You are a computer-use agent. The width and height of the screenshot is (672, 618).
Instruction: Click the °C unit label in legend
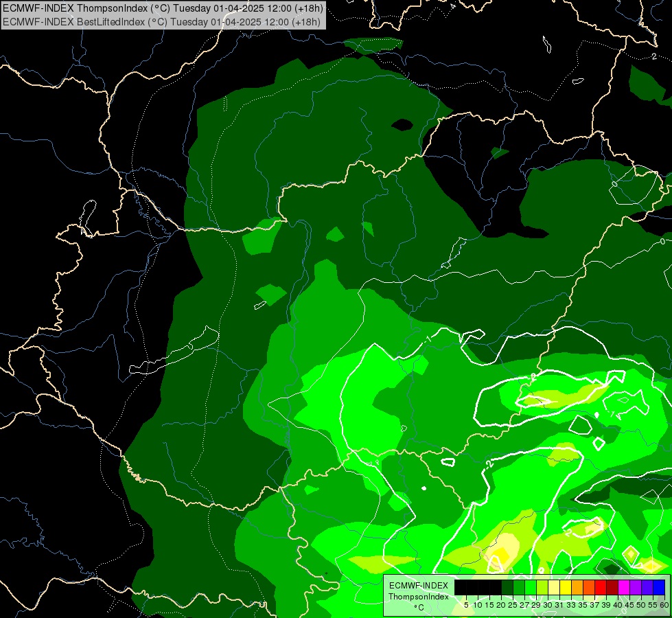point(419,608)
